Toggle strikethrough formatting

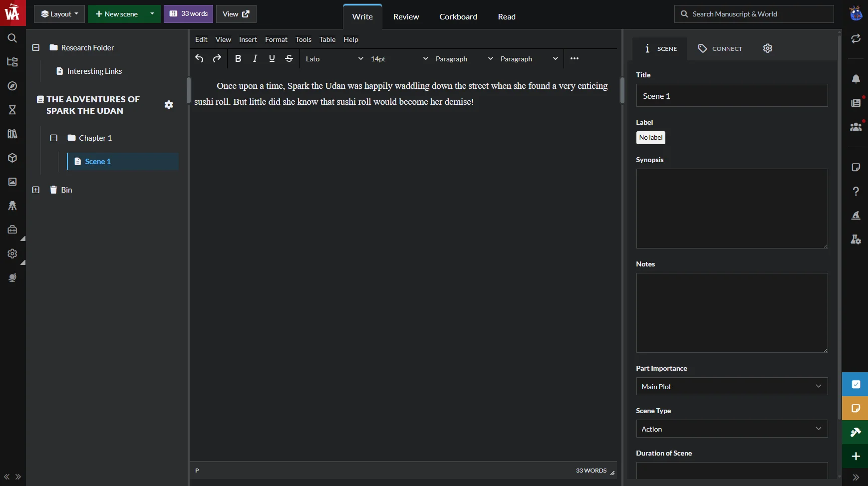coord(289,58)
